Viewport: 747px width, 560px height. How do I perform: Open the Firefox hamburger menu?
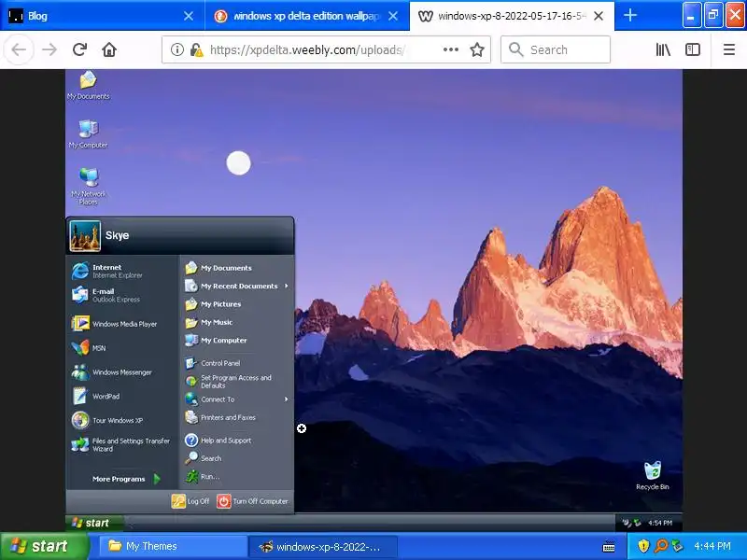click(729, 49)
